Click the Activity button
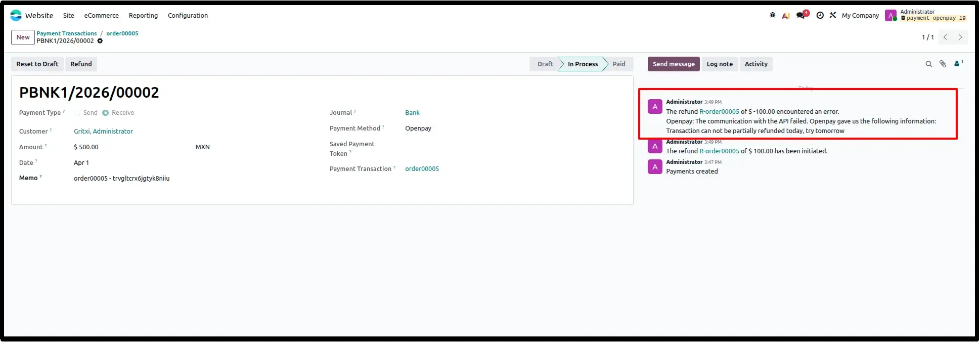The height and width of the screenshot is (342, 980). pyautogui.click(x=756, y=64)
